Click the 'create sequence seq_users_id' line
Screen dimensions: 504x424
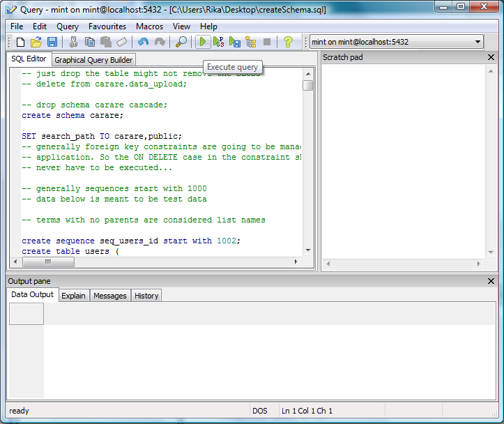click(x=131, y=241)
